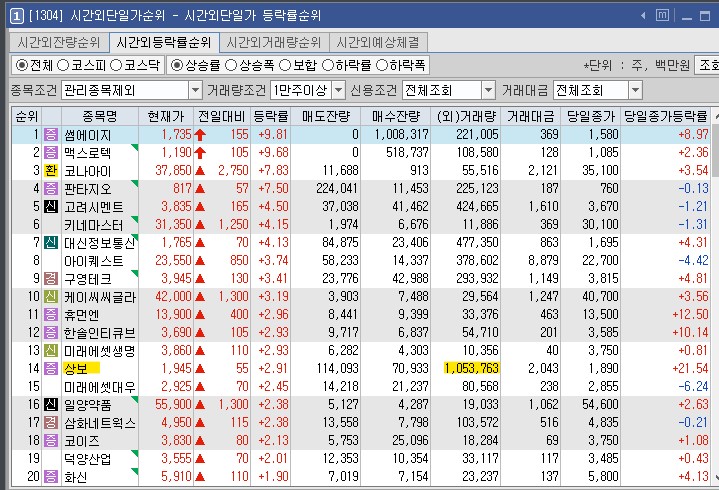Switch to the 시간외잔량순위 tab

(x=59, y=43)
